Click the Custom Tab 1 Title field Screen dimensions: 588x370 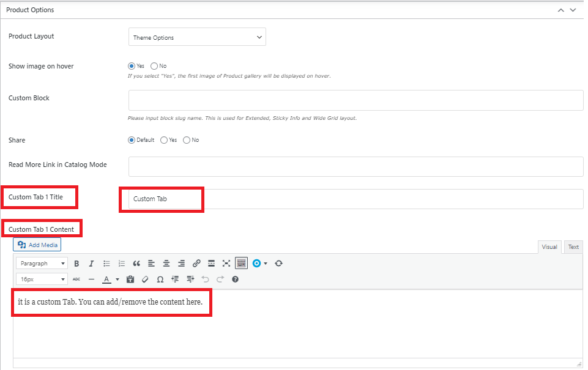356,199
